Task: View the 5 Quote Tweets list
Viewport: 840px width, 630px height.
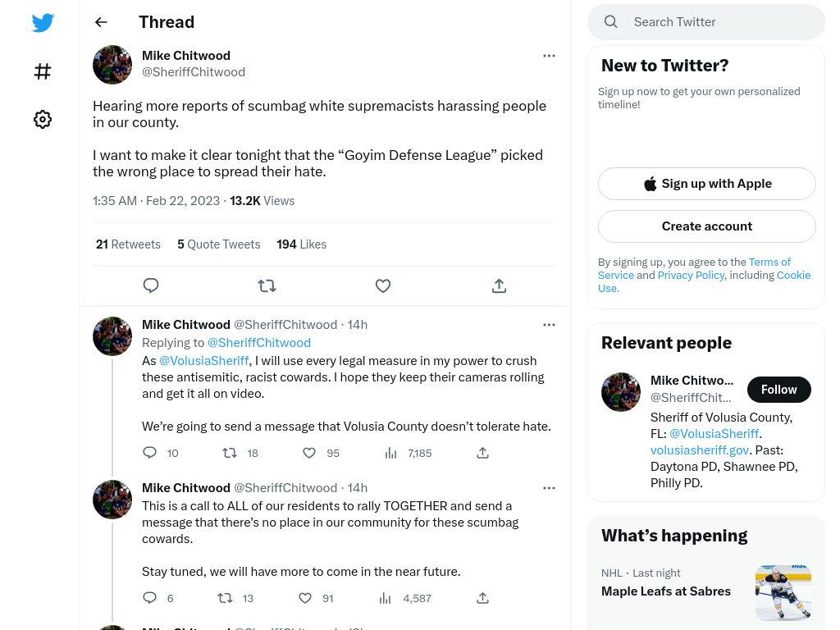Action: 218,244
